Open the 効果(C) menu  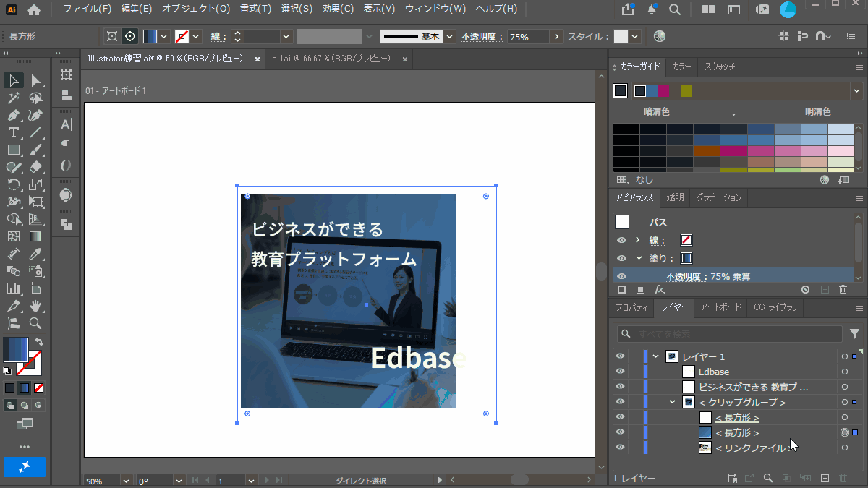click(338, 9)
